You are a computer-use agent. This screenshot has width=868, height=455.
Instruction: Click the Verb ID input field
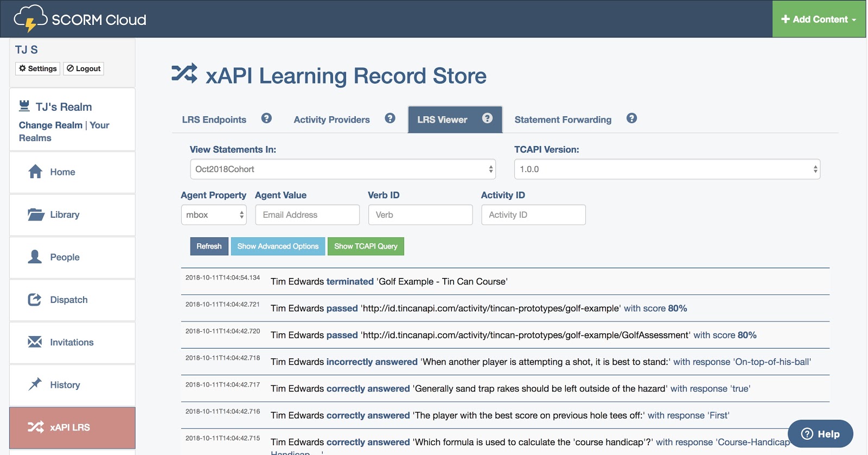coord(420,215)
